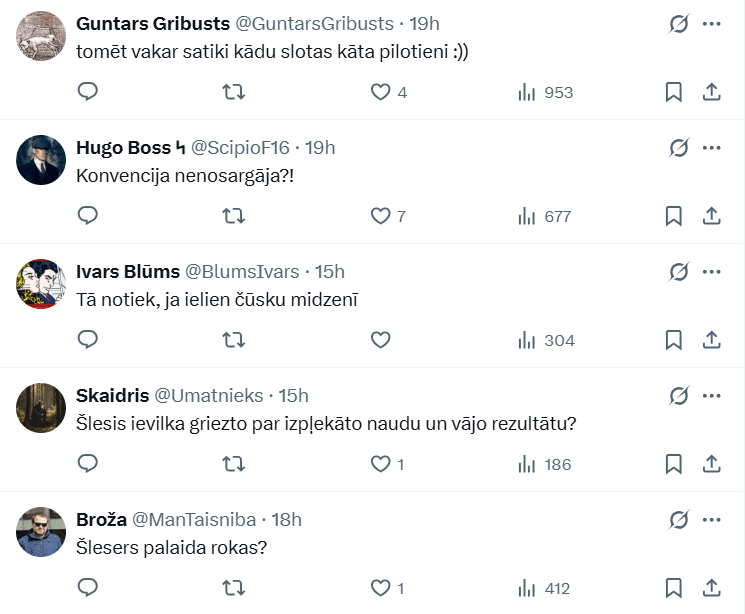Share Guntars Gribusts' tweet
The width and height of the screenshot is (745, 614).
712,92
